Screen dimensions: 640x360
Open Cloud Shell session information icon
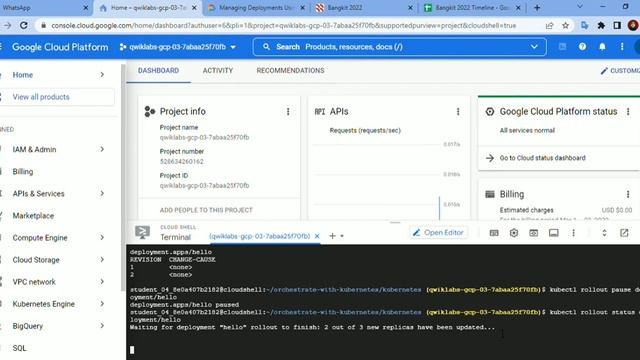553,233
